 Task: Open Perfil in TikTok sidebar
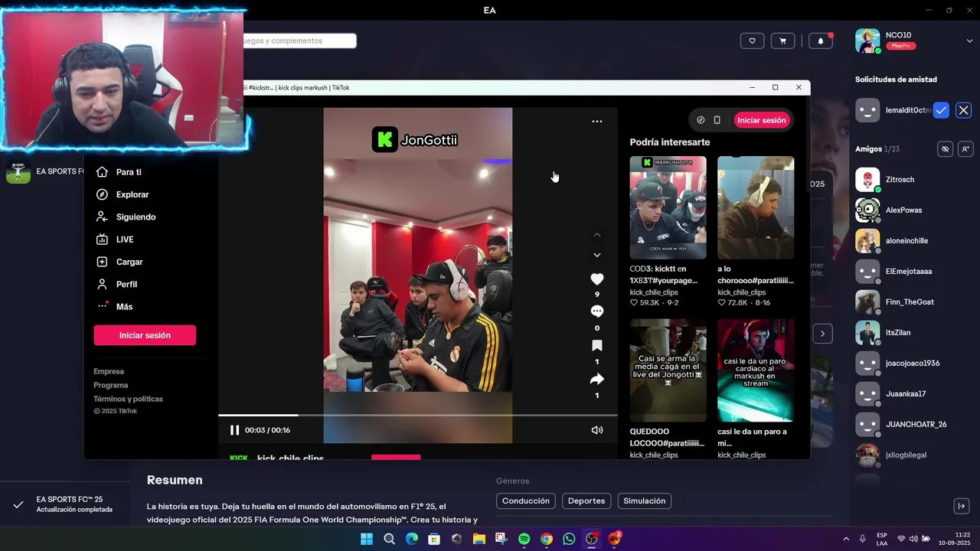(126, 284)
